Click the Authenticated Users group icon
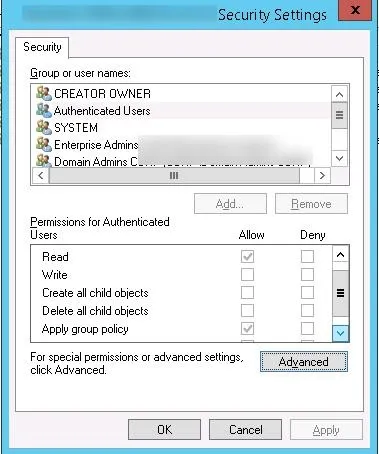This screenshot has width=379, height=454. (x=44, y=110)
